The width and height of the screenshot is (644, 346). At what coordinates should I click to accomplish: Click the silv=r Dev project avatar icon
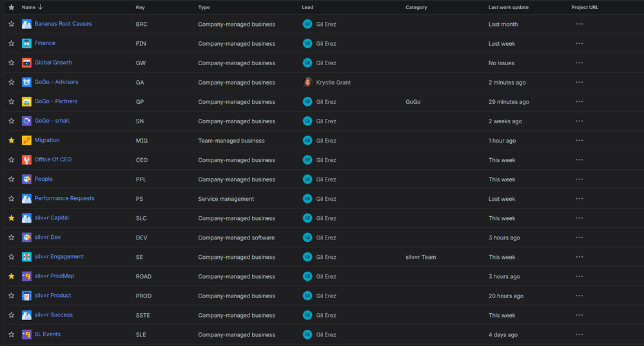pyautogui.click(x=26, y=237)
